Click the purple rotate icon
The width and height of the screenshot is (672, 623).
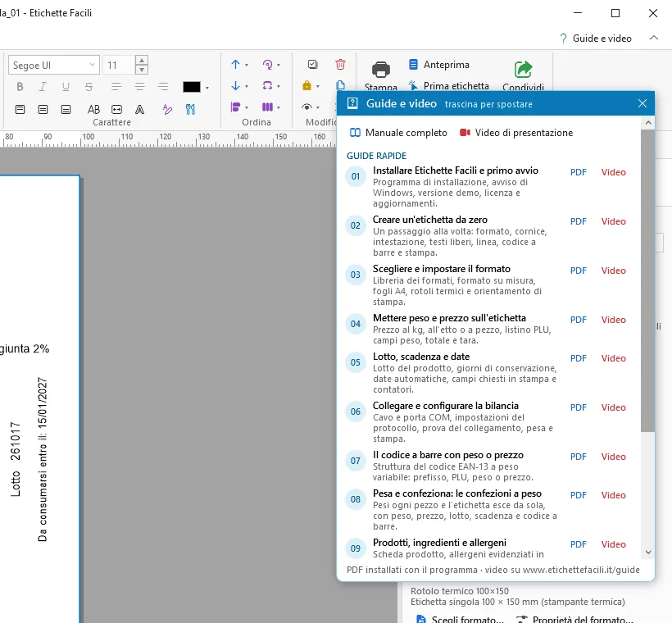(267, 64)
